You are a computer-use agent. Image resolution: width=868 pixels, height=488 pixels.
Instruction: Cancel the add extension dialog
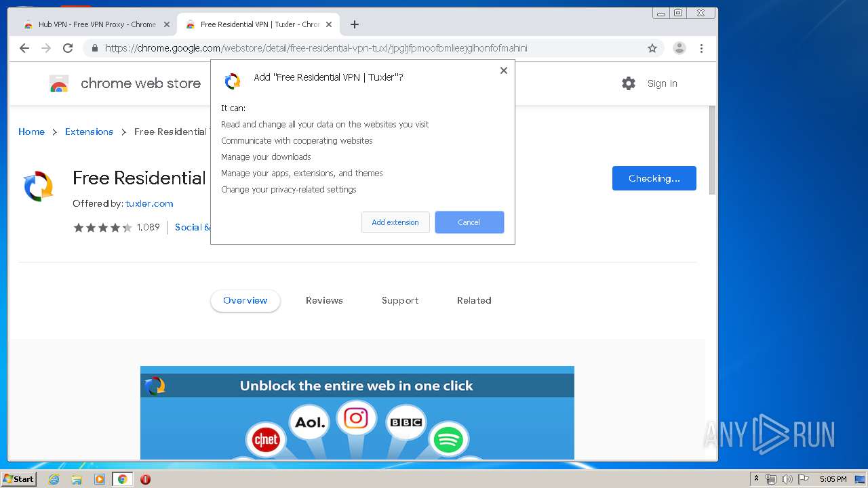(x=469, y=222)
